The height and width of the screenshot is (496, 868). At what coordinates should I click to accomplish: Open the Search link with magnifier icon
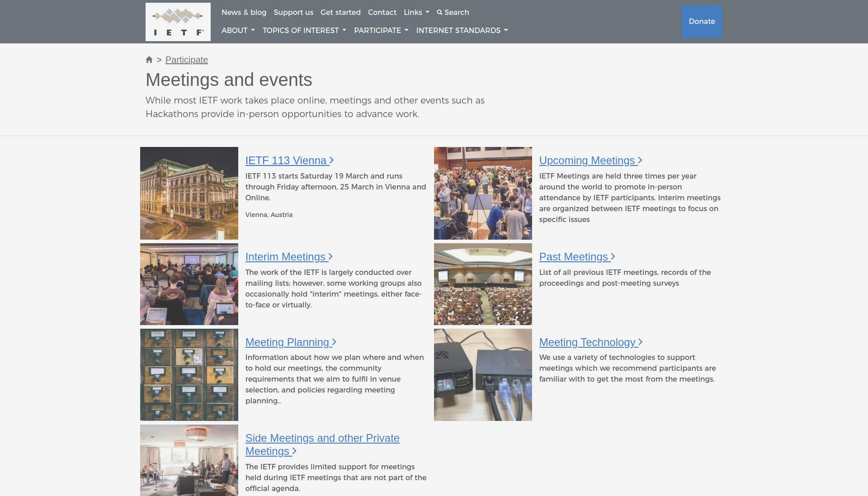click(453, 12)
